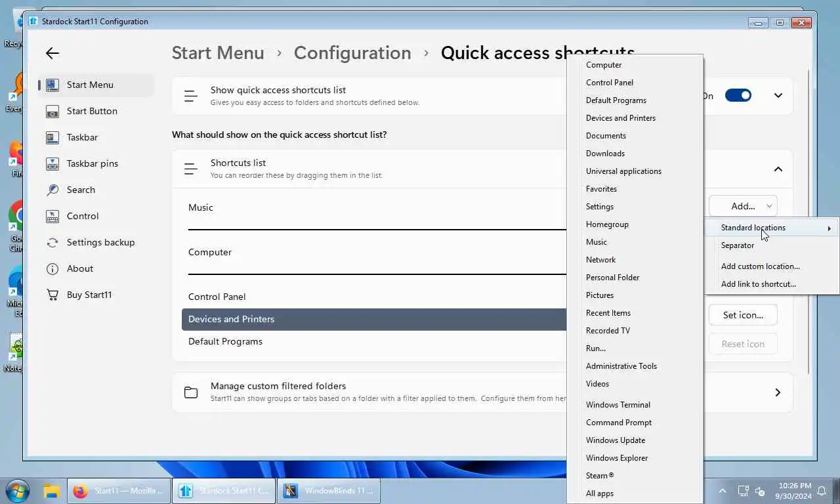Select Control Panel in standard locations list
This screenshot has width=840, height=504.
coord(635,83)
